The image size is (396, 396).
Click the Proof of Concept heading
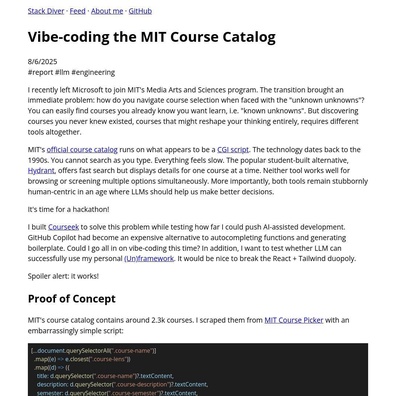72,299
